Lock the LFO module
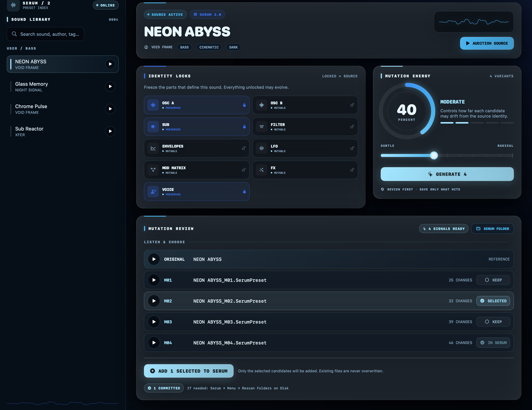Viewport: 532px width, 410px height. tap(352, 148)
